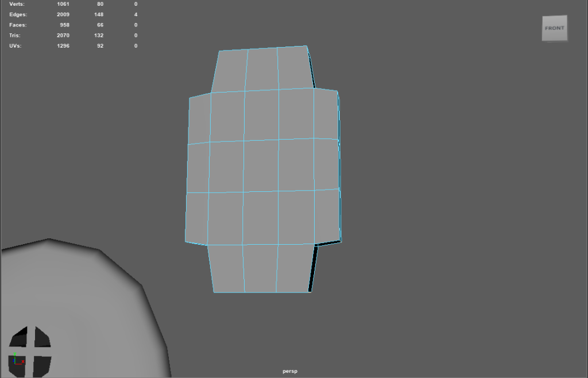Click the FRONT face of the ViewCube
This screenshot has width=588, height=378.
(x=554, y=28)
